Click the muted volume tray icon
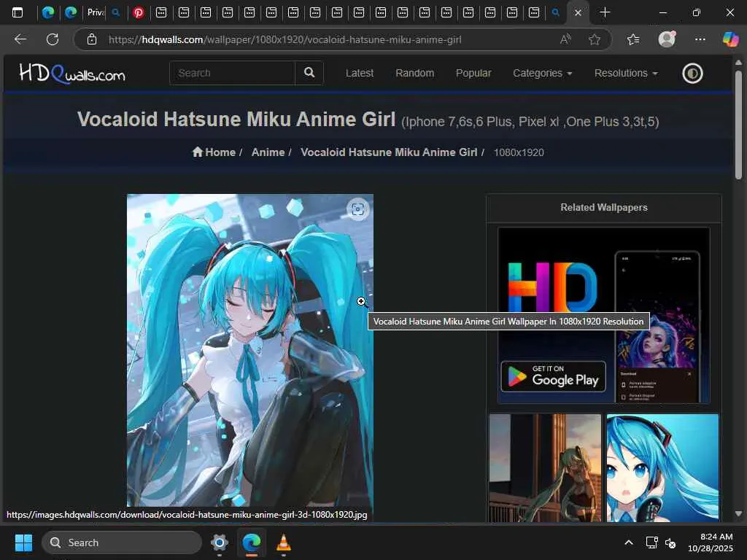The width and height of the screenshot is (747, 560). tap(670, 542)
